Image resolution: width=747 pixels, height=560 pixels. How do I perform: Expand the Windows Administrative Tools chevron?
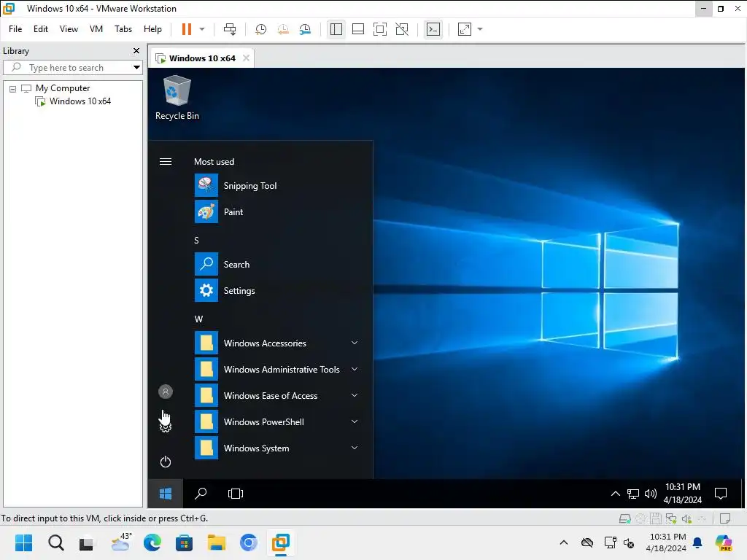[x=355, y=369]
